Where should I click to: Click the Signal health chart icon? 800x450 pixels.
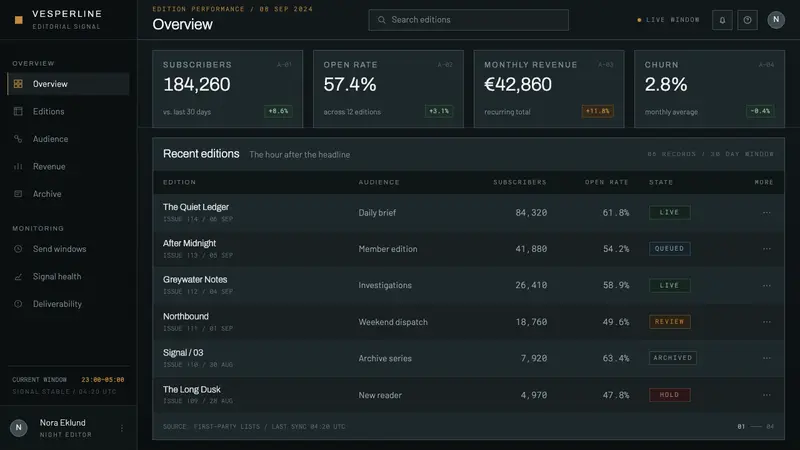18,277
